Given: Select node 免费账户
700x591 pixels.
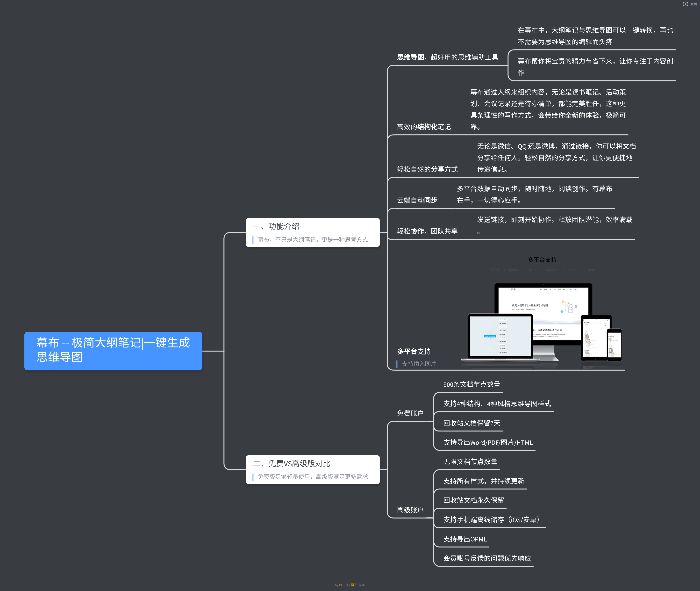Looking at the screenshot, I should click(410, 413).
